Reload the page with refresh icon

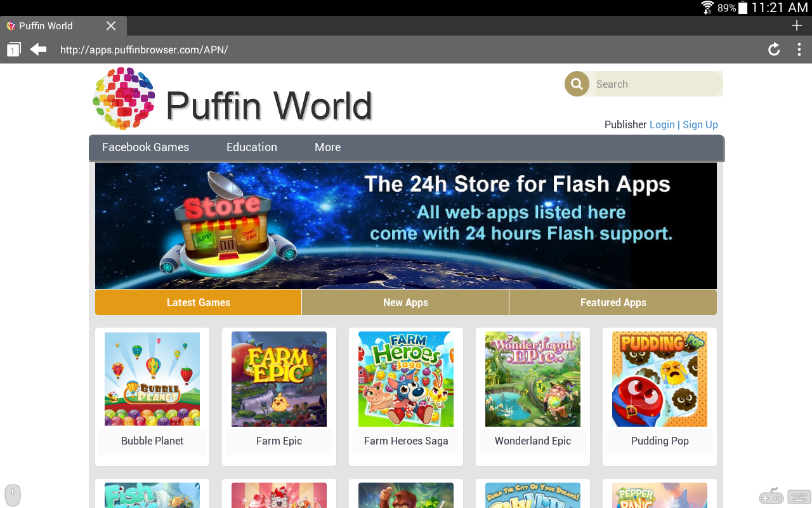(x=774, y=50)
